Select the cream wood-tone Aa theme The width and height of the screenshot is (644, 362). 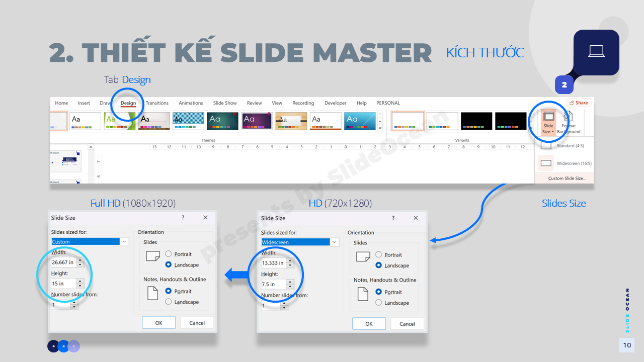(154, 121)
